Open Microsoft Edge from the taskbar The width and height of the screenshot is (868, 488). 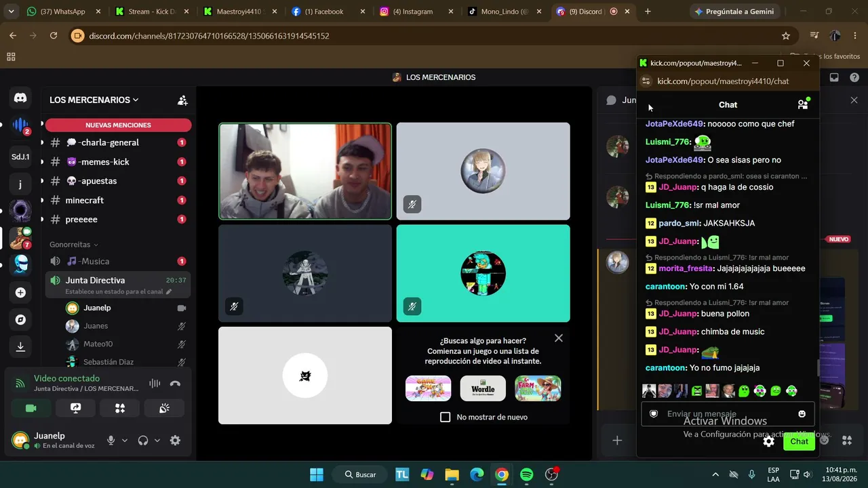pyautogui.click(x=477, y=474)
